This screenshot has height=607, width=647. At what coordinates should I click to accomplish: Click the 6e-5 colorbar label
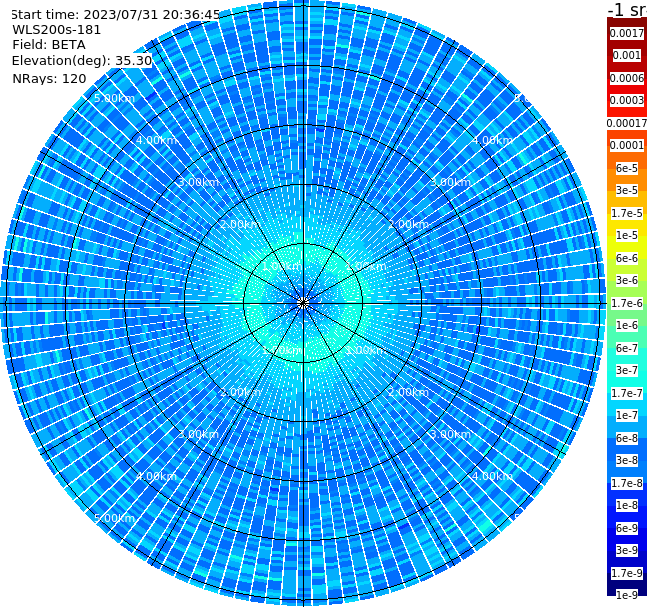tap(627, 168)
